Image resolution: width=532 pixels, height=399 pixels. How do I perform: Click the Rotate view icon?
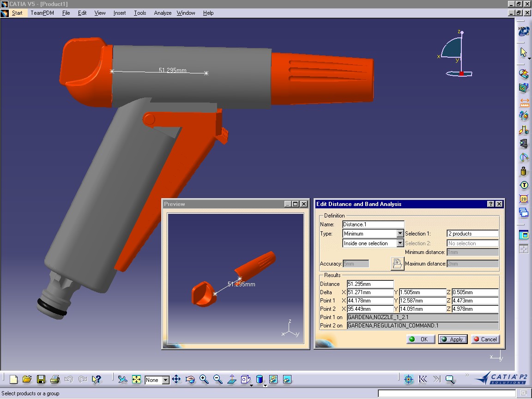190,380
